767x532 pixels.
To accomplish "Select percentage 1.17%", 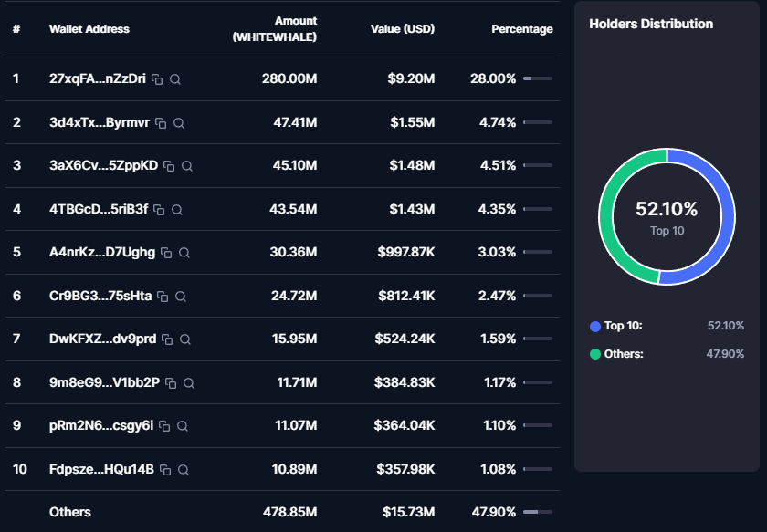I will 499,381.
